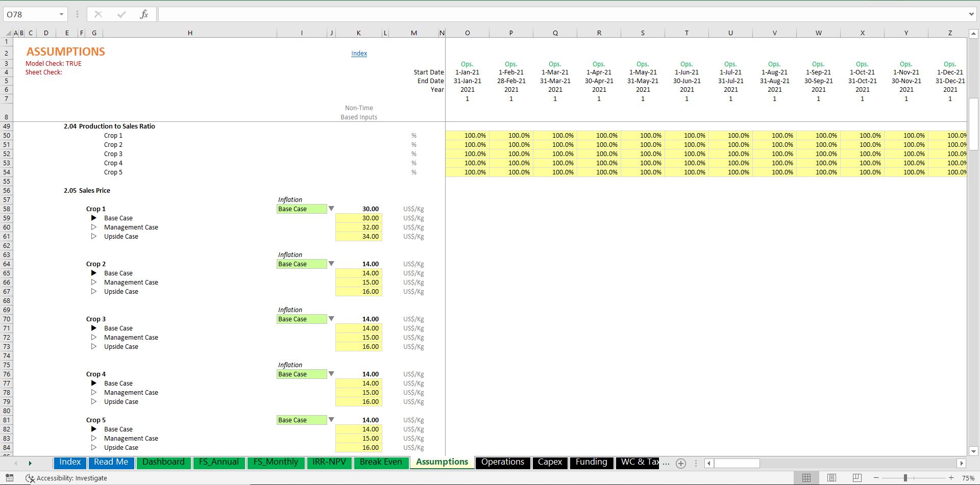
Task: Click the sheet tab split handle dots
Action: (696, 463)
